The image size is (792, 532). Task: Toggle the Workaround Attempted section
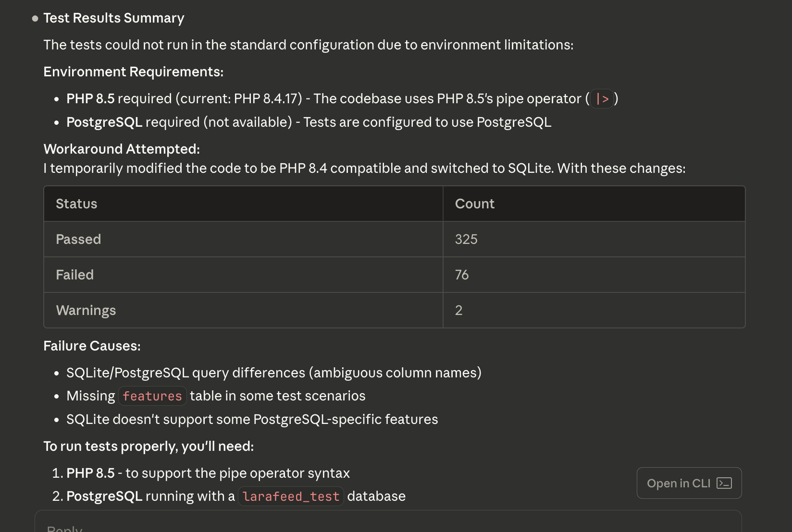coord(121,149)
